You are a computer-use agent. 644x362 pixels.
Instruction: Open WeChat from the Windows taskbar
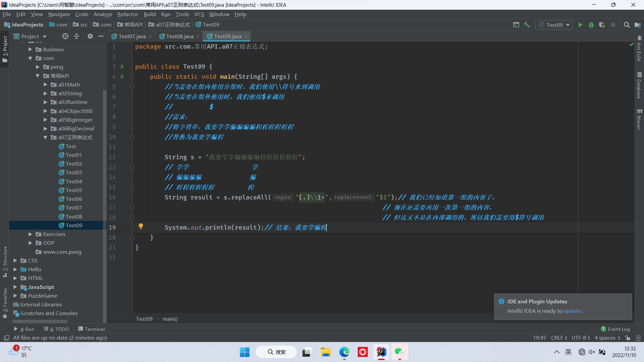[399, 352]
